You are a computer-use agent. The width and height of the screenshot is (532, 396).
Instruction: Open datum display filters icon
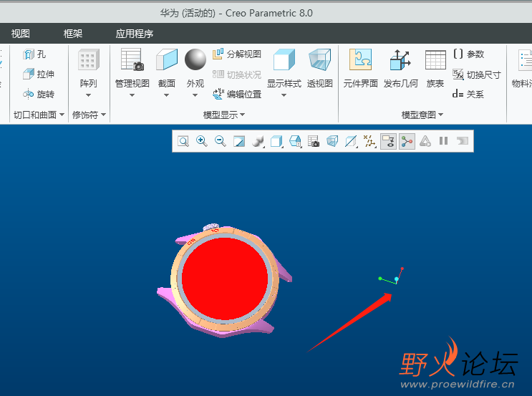pos(369,141)
